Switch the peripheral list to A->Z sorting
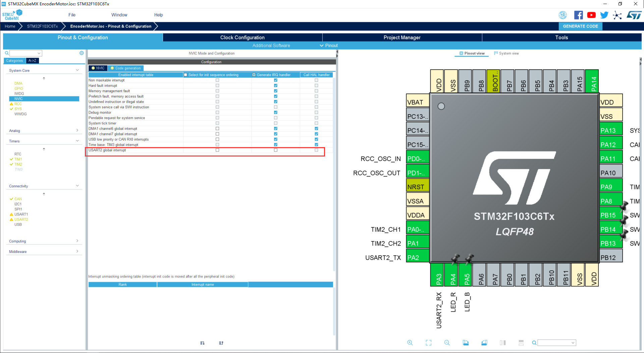 pos(33,60)
